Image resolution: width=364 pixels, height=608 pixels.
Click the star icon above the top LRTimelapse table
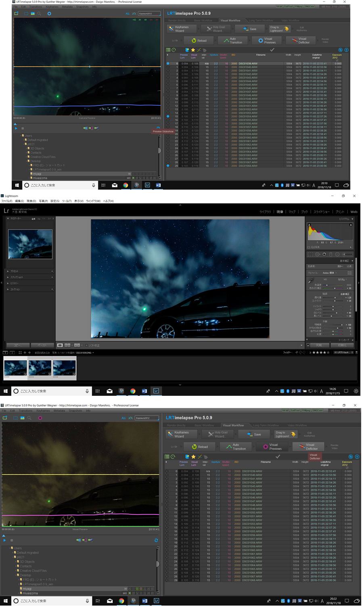[193, 50]
